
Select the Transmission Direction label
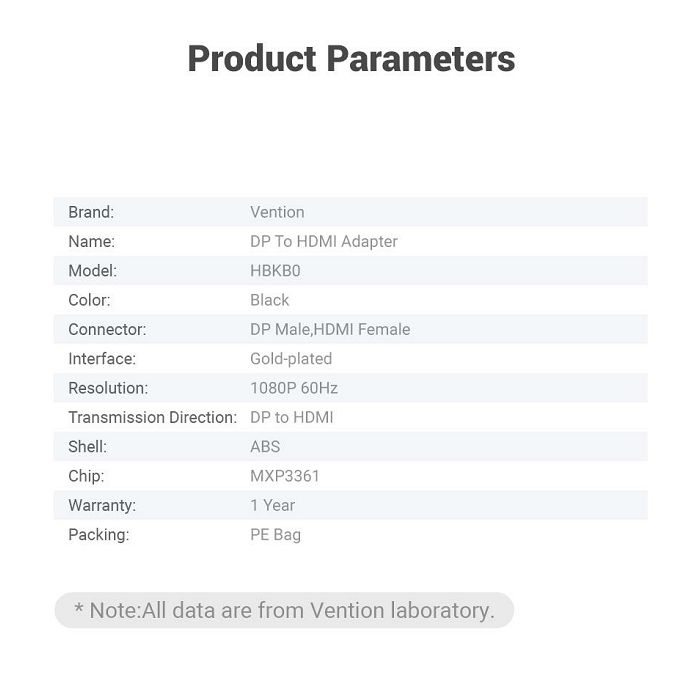pyautogui.click(x=153, y=417)
